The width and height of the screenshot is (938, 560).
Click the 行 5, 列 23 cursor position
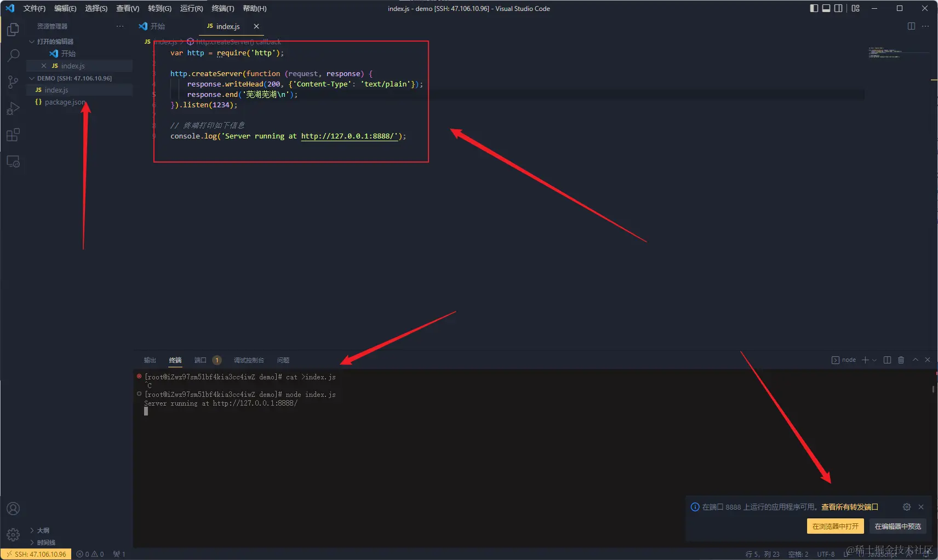click(x=762, y=554)
